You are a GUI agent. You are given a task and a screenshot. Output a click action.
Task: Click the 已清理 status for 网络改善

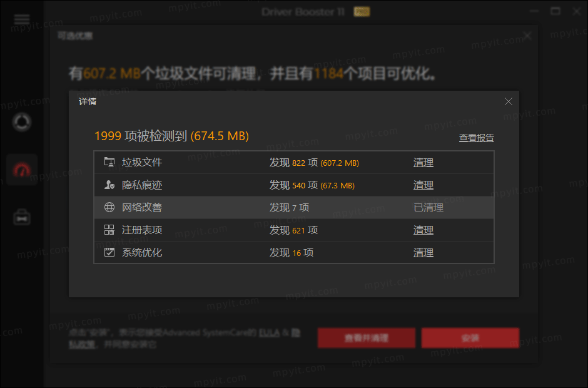coord(428,208)
